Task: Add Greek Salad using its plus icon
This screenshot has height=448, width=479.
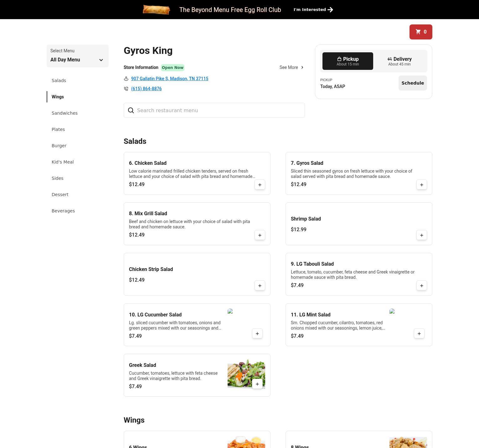Action: (x=257, y=384)
